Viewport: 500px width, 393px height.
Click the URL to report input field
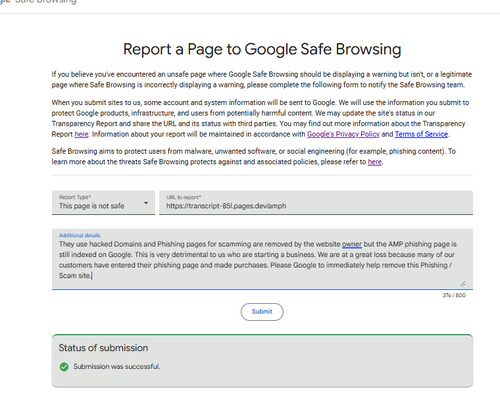(x=316, y=203)
